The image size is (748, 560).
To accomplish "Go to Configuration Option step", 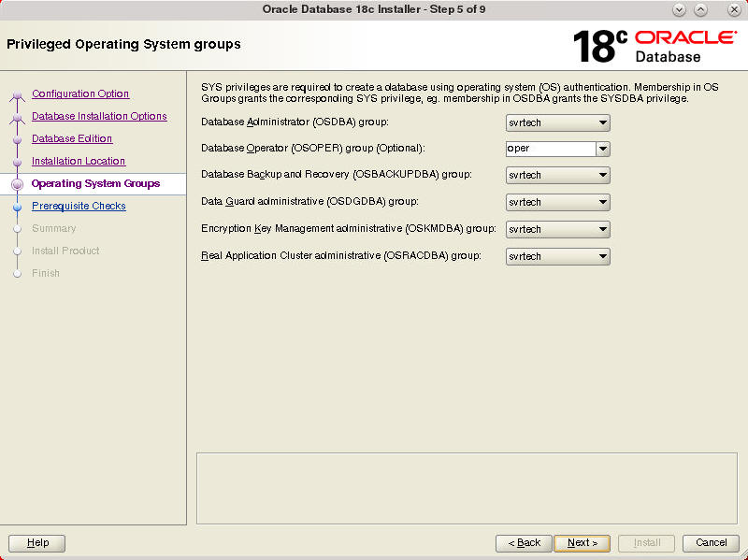I will (80, 93).
